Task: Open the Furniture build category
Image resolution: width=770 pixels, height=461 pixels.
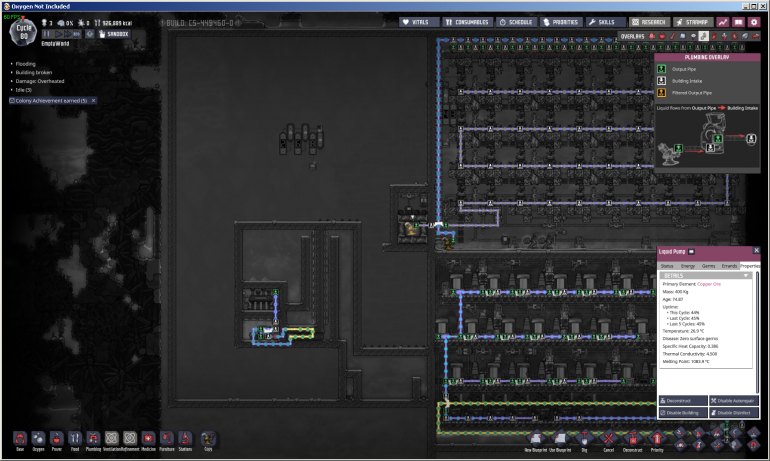Action: click(166, 438)
